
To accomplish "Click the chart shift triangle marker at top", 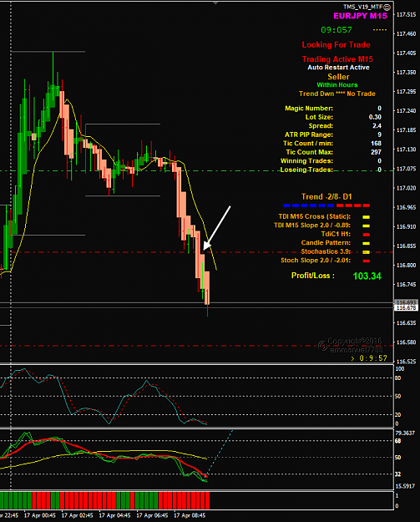I will (x=215, y=3).
